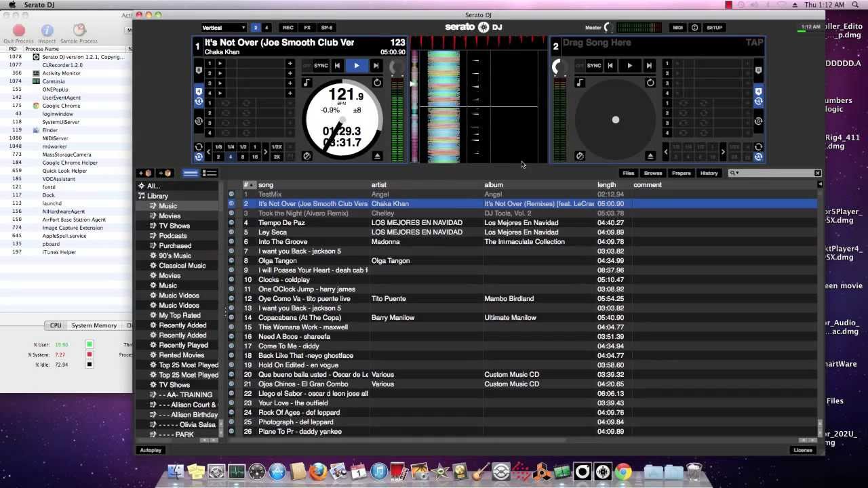
Task: Open the System Memory tab in Activity Monitor
Action: 94,325
